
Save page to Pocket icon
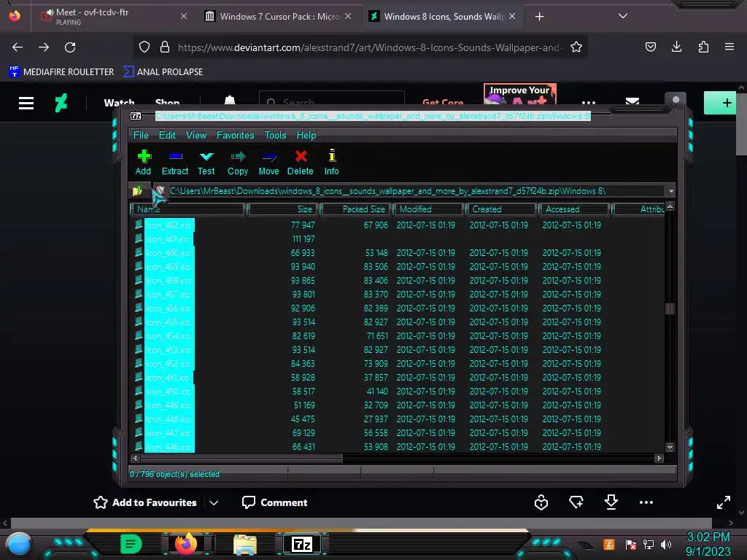[650, 47]
